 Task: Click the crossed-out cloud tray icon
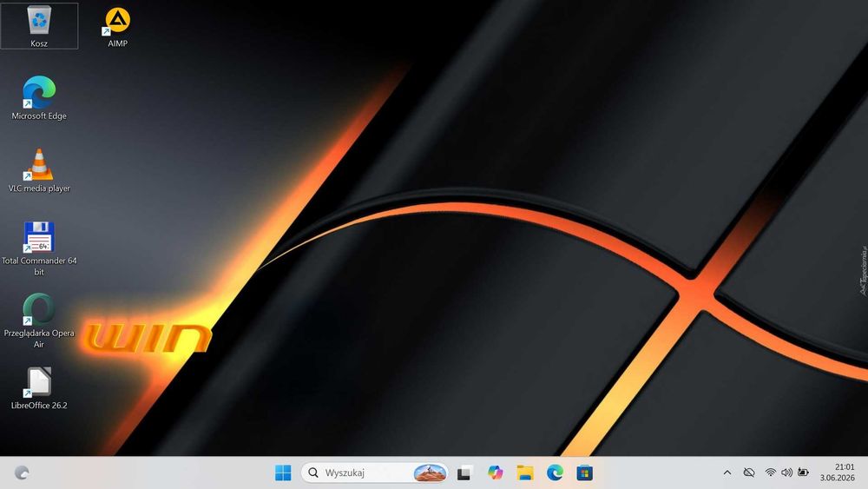pyautogui.click(x=749, y=472)
